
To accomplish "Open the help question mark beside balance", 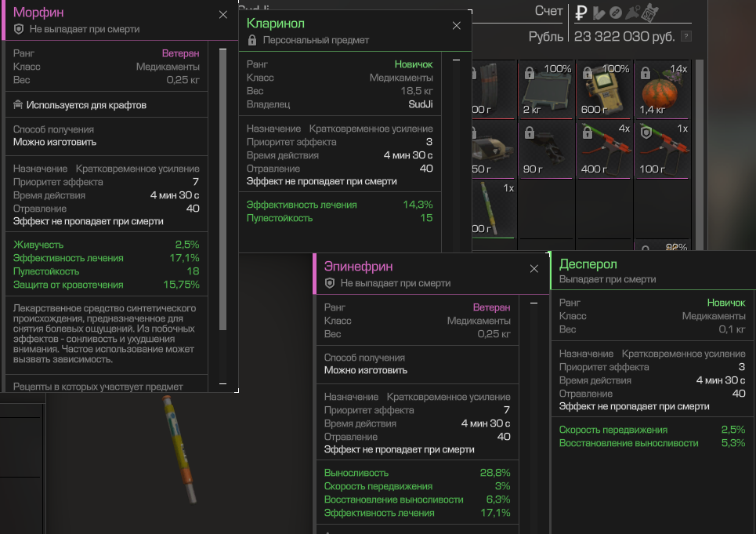I will 686,36.
